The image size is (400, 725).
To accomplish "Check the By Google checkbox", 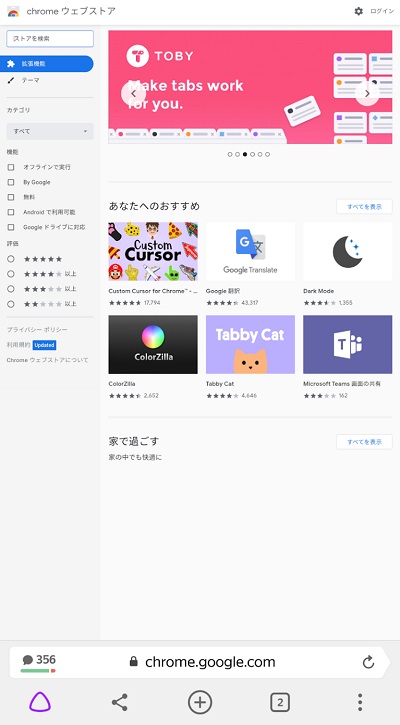I will (x=11, y=182).
